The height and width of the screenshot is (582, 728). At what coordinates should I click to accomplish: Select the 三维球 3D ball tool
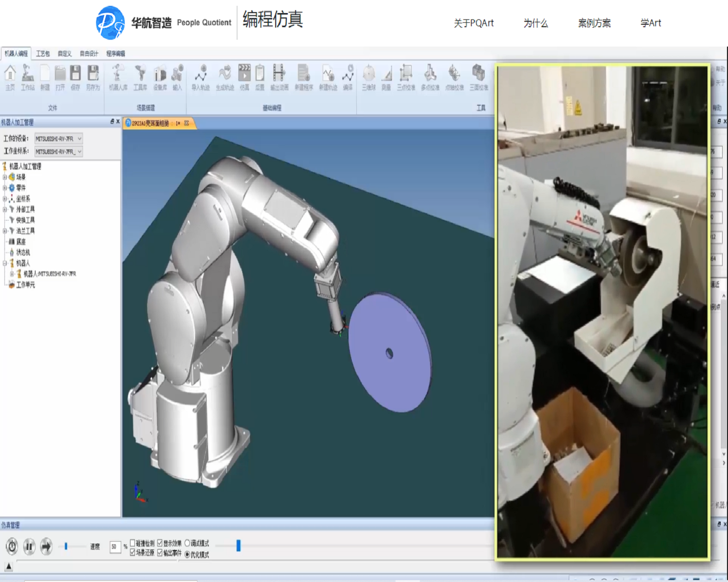tap(369, 77)
